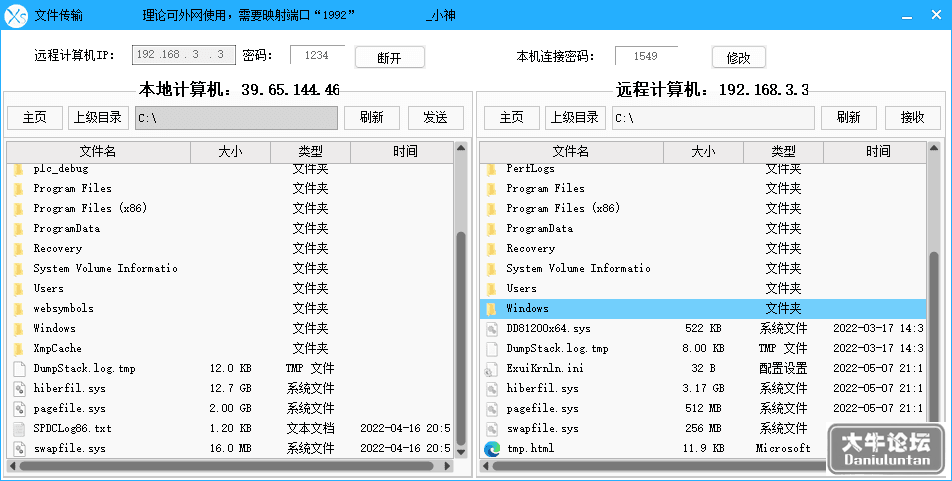Click the 断开 disconnect button

tap(389, 57)
